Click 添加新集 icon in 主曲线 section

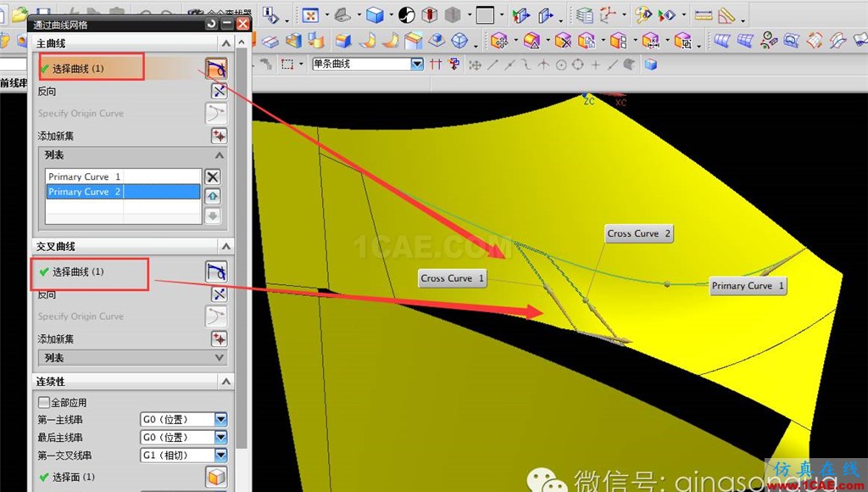point(220,136)
